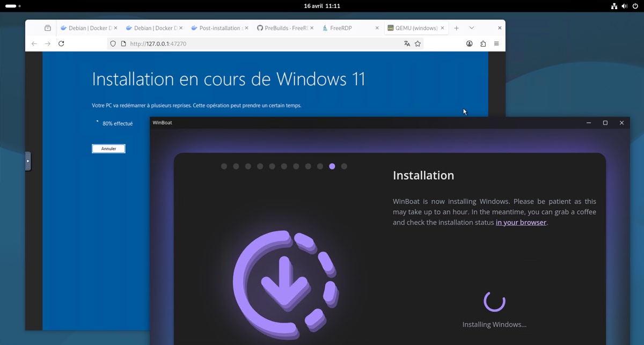
Task: Open the system status menu volume icon
Action: [x=625, y=6]
